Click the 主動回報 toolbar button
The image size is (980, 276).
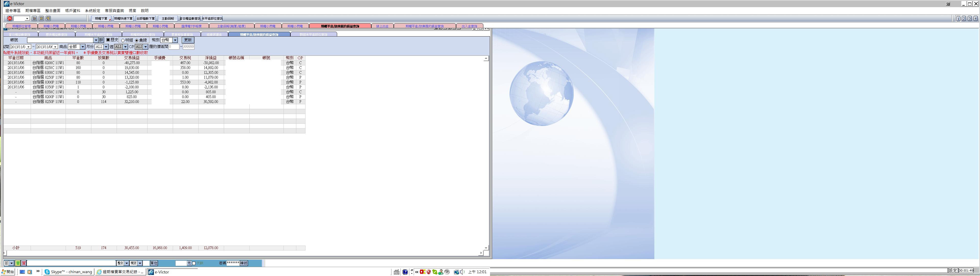(x=168, y=18)
